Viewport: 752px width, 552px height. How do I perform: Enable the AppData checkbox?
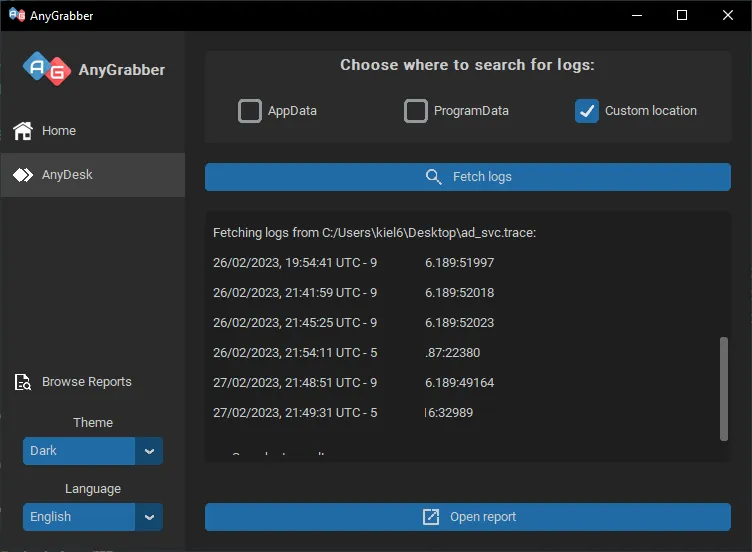250,111
